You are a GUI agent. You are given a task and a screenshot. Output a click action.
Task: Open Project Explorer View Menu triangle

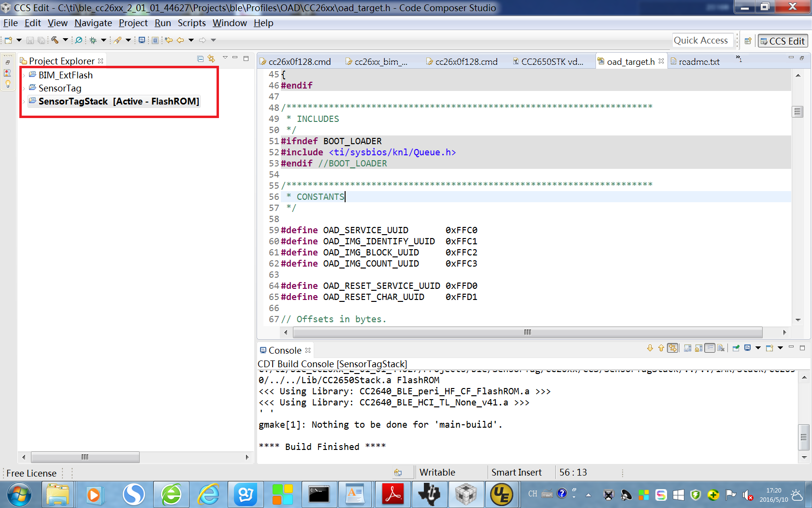[x=225, y=58]
